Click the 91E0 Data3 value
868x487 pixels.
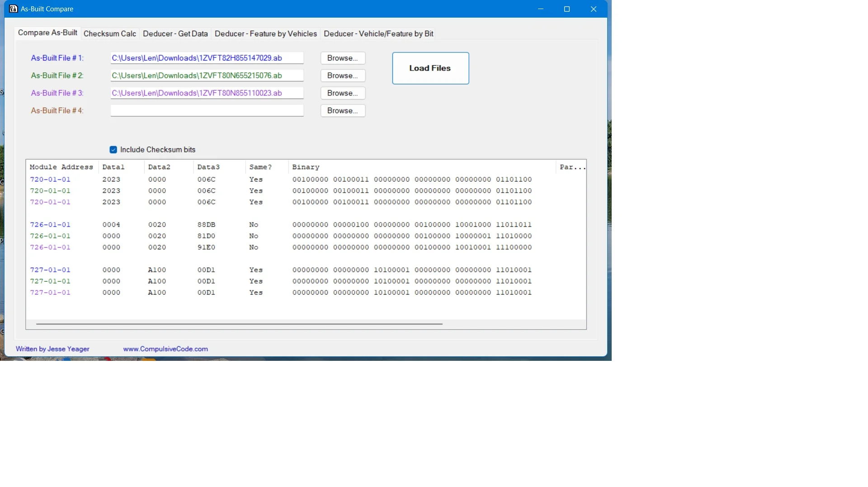point(206,247)
